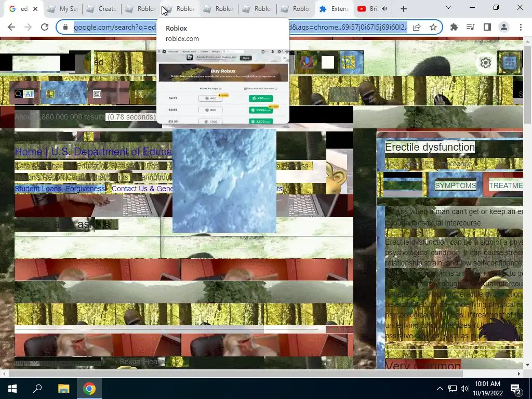Reload the current Google page
Image resolution: width=532 pixels, height=399 pixels.
click(45, 27)
